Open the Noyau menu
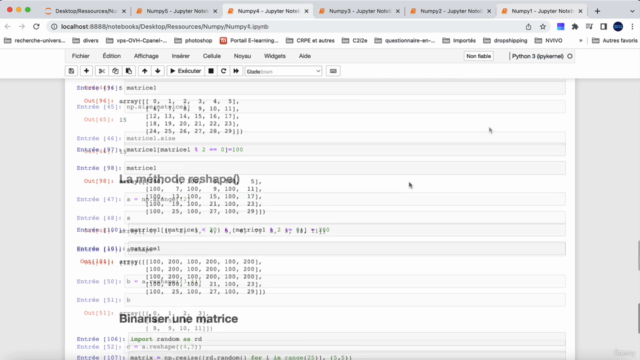 [242, 56]
